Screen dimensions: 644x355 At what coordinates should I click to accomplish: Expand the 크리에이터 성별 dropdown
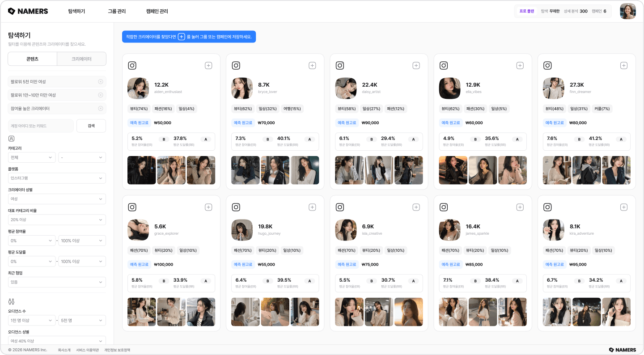57,199
